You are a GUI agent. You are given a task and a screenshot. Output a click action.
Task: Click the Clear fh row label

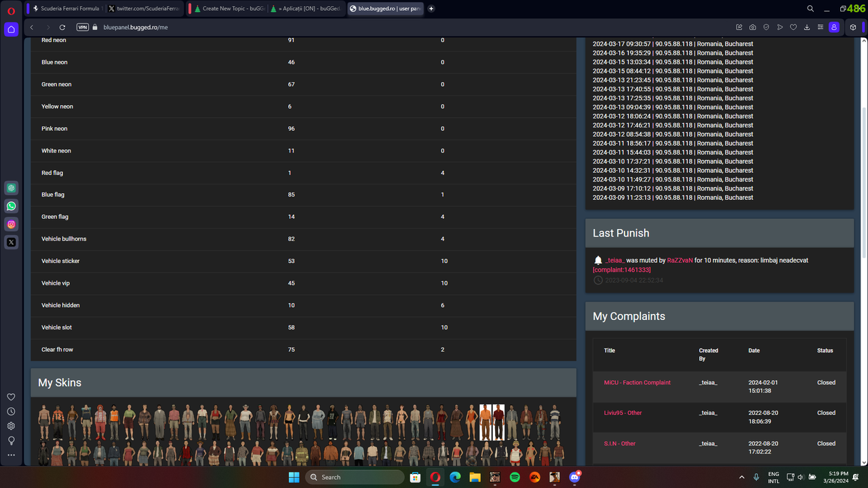tap(57, 350)
